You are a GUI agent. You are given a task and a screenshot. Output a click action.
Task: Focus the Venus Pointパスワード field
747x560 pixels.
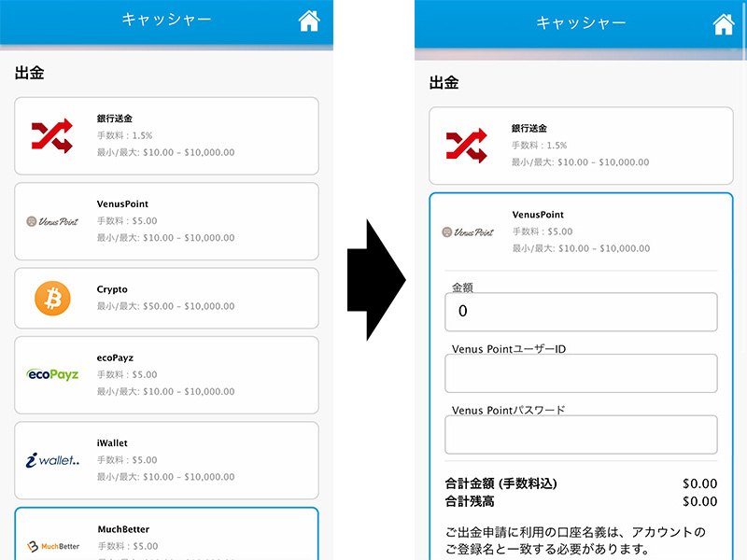(x=581, y=435)
